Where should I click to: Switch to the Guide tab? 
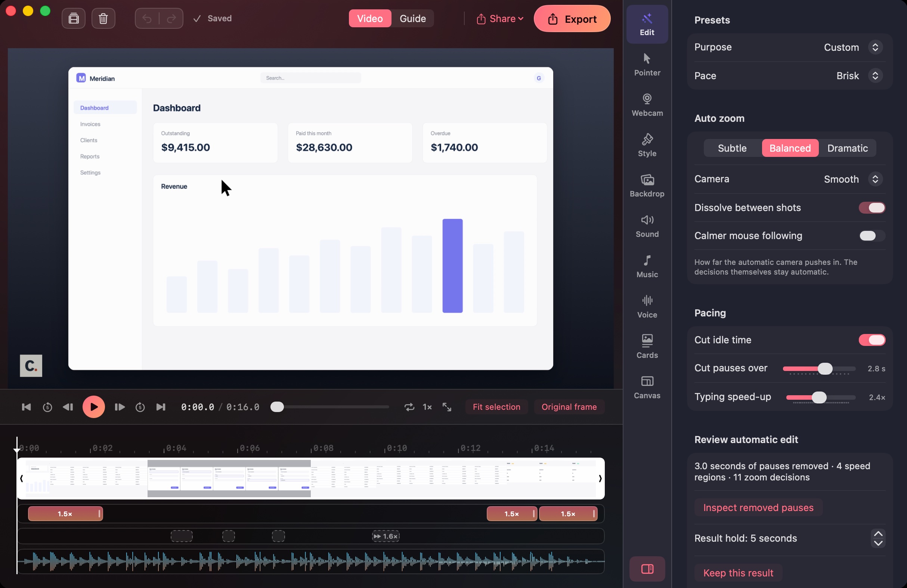click(412, 19)
